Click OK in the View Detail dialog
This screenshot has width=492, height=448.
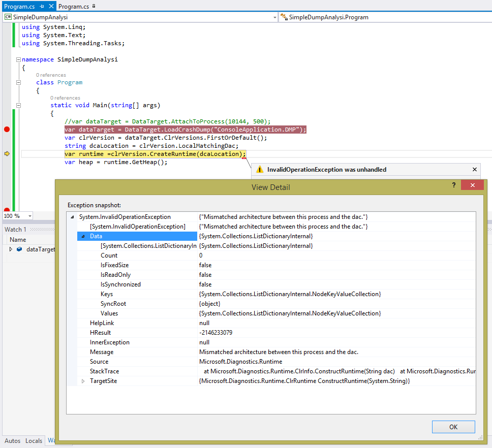click(x=453, y=427)
